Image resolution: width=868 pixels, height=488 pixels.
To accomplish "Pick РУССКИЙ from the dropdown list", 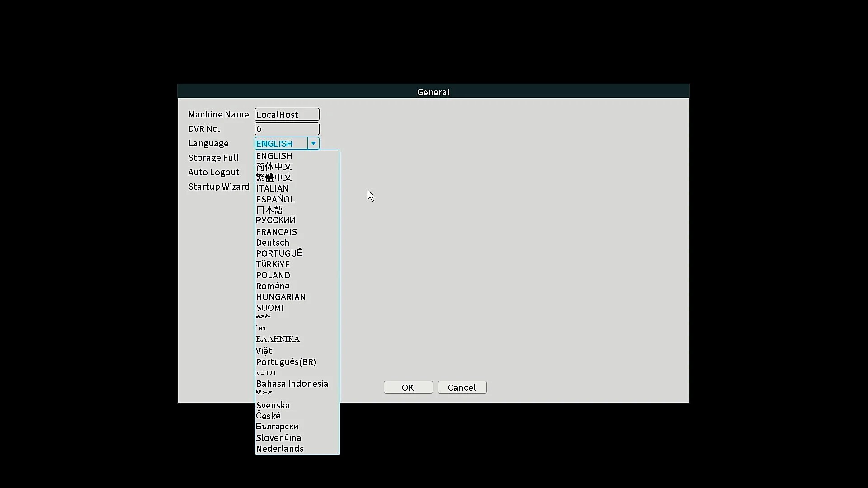I will click(x=275, y=221).
